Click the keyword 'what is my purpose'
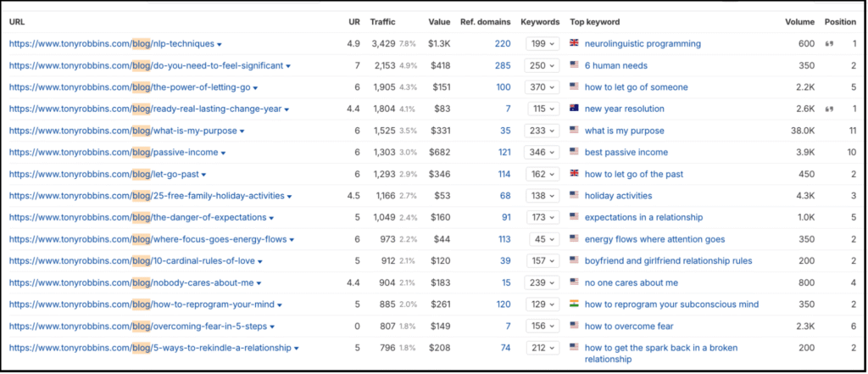 (x=625, y=131)
